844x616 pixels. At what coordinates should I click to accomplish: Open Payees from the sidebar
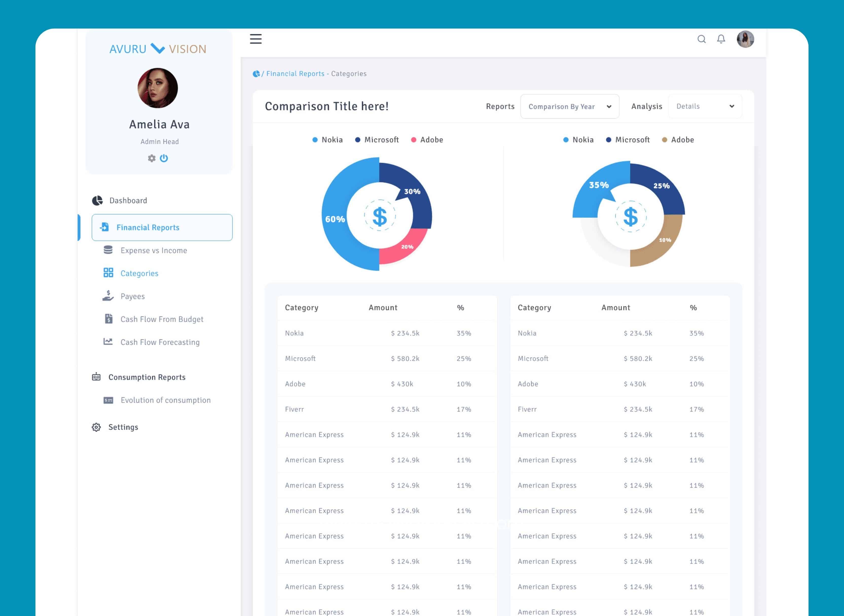pyautogui.click(x=132, y=296)
